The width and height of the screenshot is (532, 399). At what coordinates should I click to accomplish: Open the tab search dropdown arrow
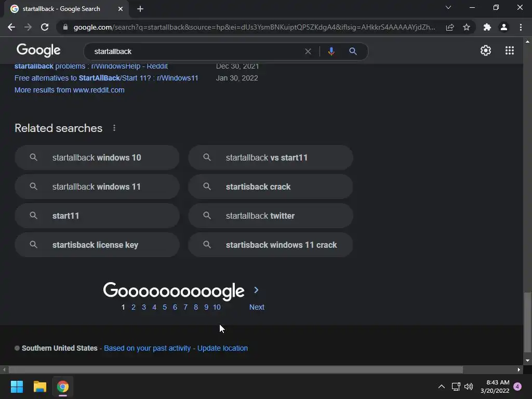coord(448,7)
